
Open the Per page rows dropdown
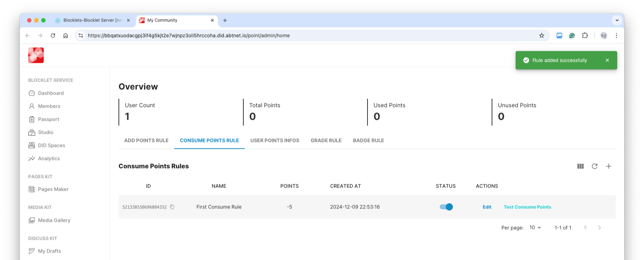pos(535,228)
